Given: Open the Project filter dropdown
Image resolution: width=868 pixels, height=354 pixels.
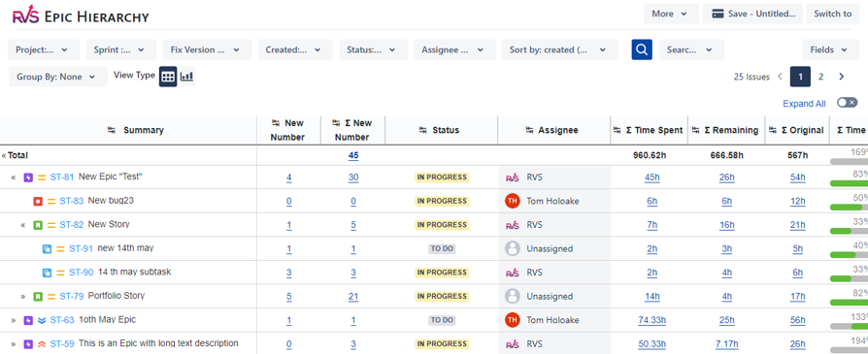Looking at the screenshot, I should click(x=44, y=49).
